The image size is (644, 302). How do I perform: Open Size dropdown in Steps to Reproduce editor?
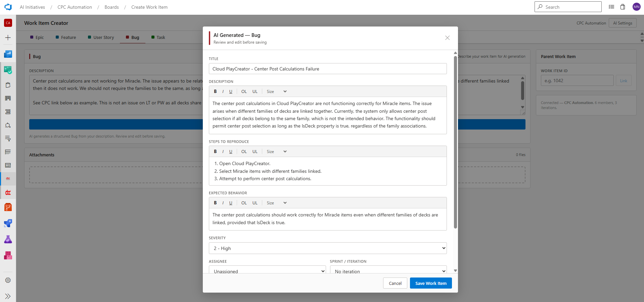tap(277, 152)
